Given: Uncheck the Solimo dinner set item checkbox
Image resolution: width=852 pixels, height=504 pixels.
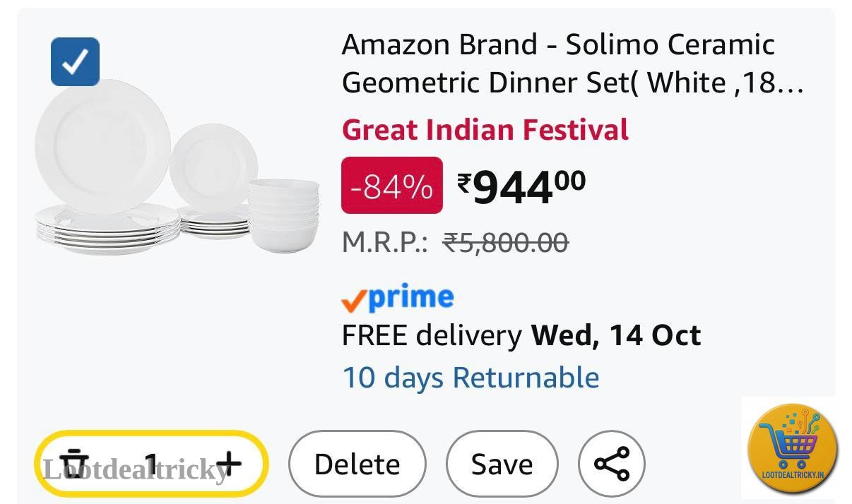Looking at the screenshot, I should tap(75, 62).
